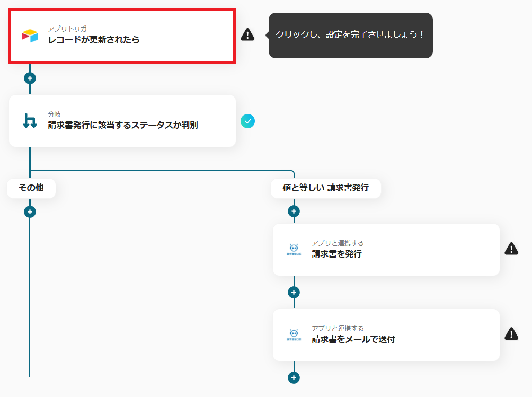532x397 pixels.
Task: Click the branch icon on the 分岐 card
Action: [30, 121]
